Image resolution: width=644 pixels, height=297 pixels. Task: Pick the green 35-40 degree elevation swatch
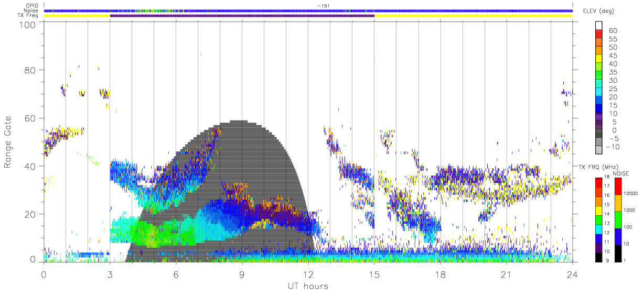pyautogui.click(x=599, y=67)
